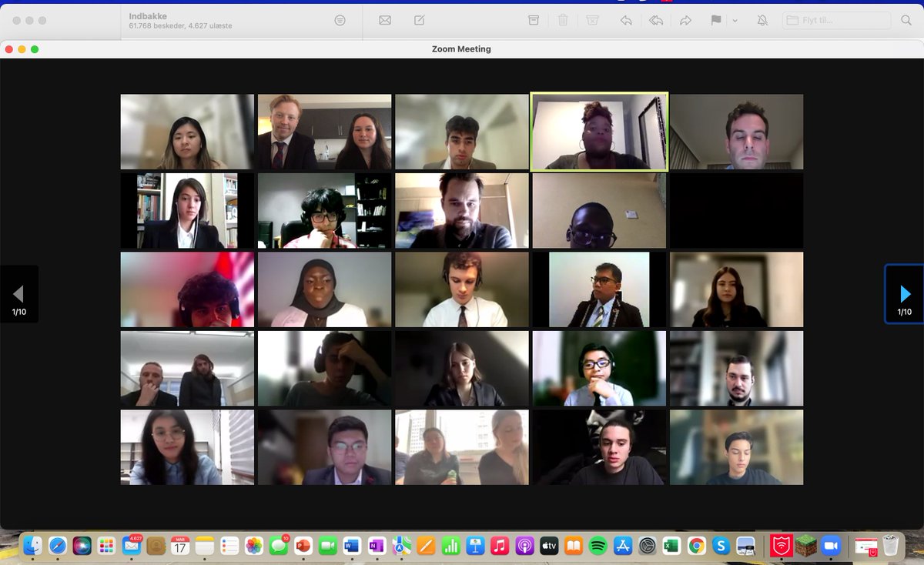
Task: Go to next page of Zoom gallery
Action: [x=904, y=293]
